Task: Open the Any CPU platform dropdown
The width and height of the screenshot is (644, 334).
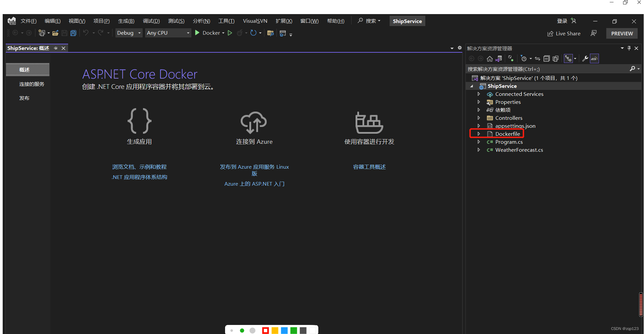Action: [168, 33]
